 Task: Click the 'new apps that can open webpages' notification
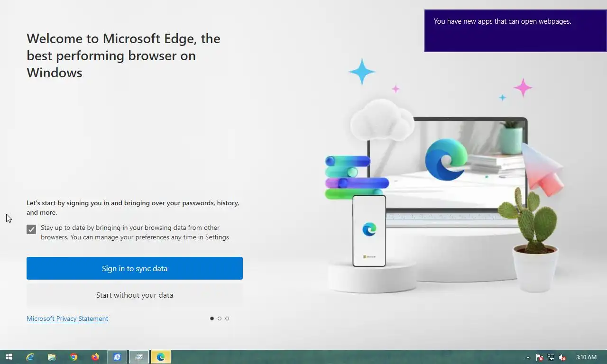[x=515, y=31]
